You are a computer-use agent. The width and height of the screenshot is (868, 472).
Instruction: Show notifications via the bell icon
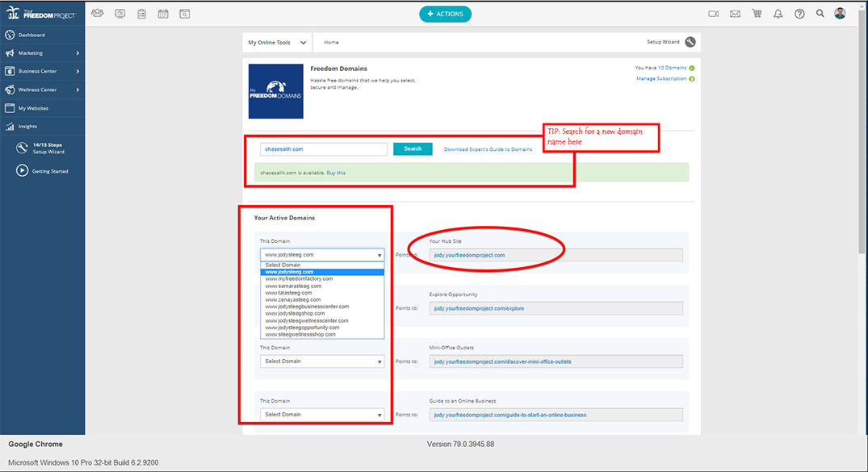[x=778, y=14]
